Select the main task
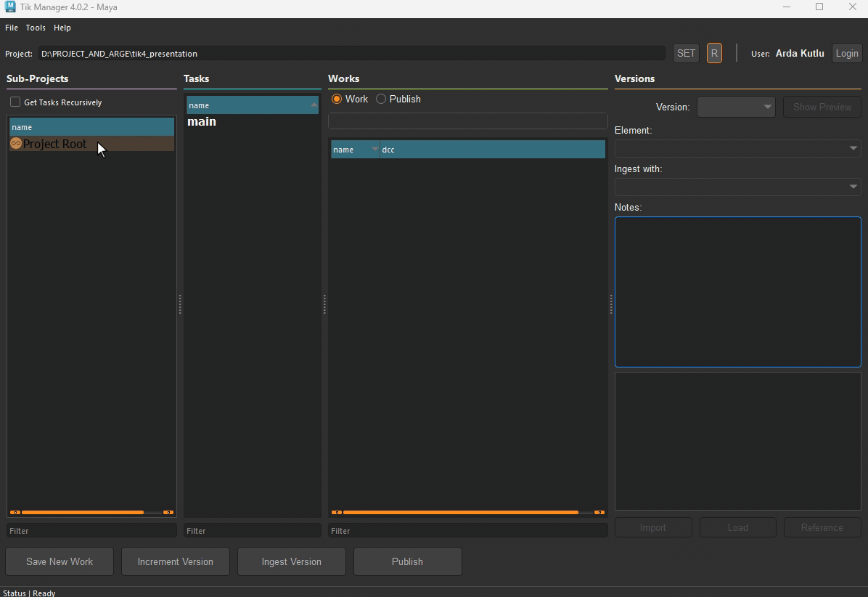Screen dimensions: 868x597 [202, 122]
